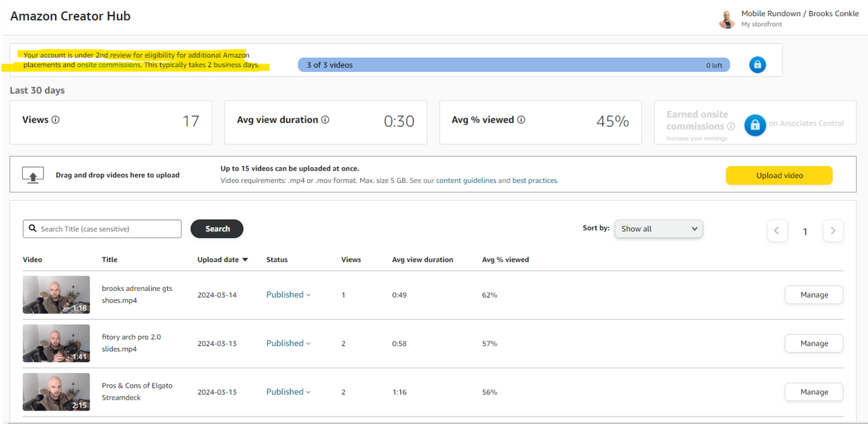This screenshot has width=868, height=424.
Task: Open the Views info icon
Action: [56, 120]
